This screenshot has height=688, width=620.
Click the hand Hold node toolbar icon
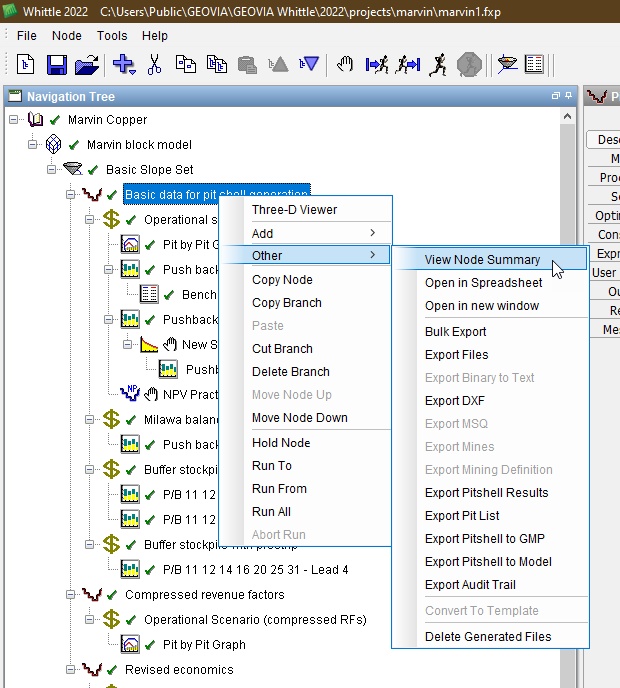(345, 64)
